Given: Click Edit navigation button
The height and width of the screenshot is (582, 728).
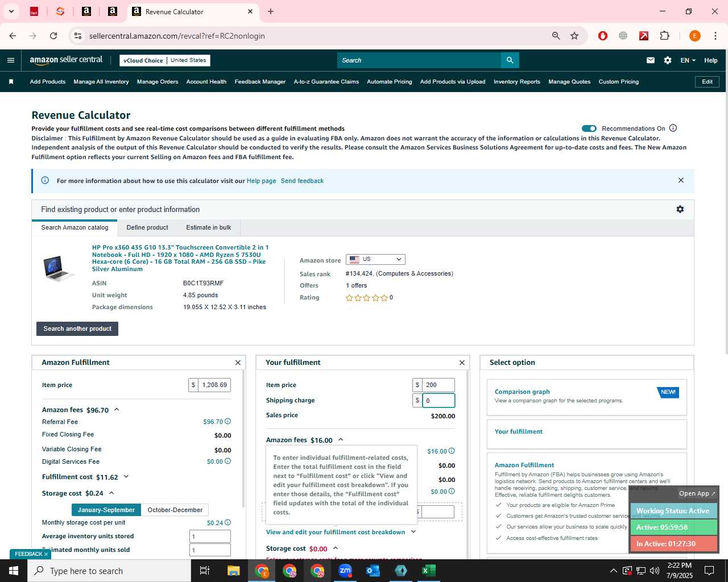Looking at the screenshot, I should (707, 82).
